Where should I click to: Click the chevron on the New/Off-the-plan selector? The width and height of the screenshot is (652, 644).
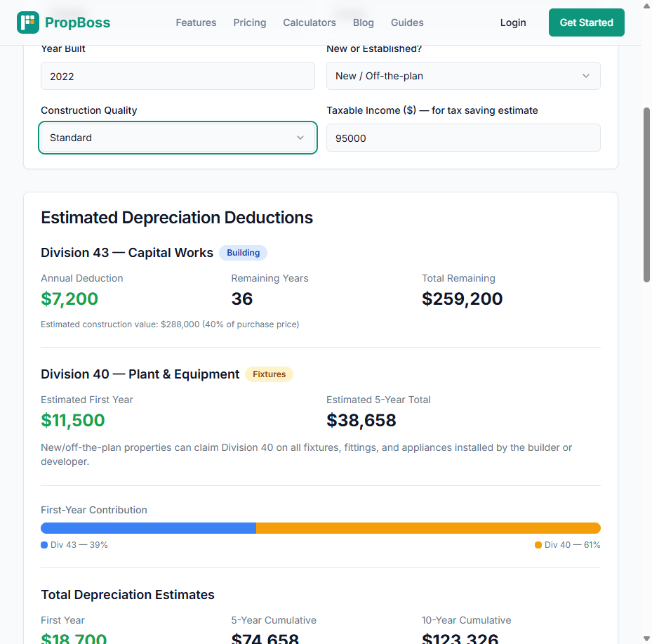pyautogui.click(x=586, y=76)
